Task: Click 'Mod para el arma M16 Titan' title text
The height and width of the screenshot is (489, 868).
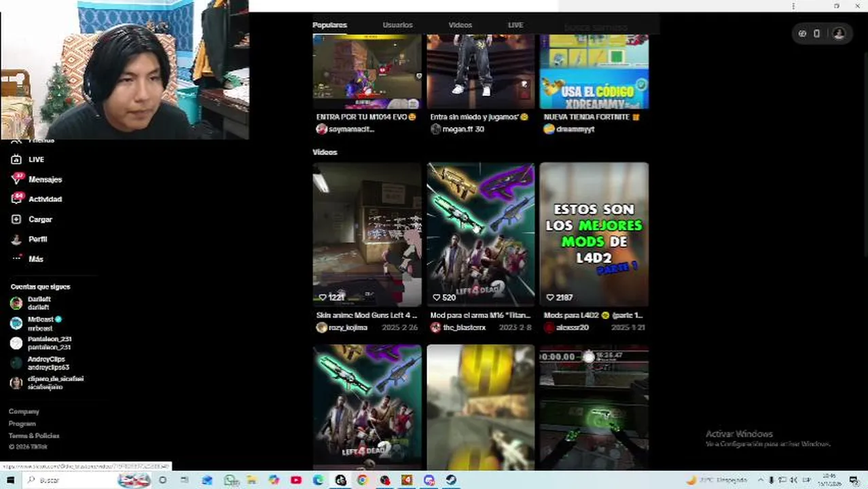Action: click(x=480, y=315)
